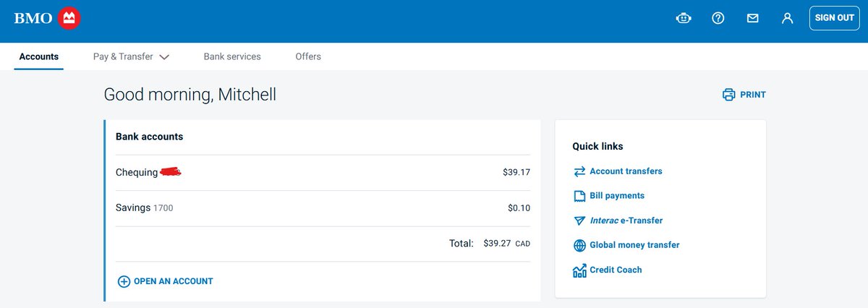Open the Offers tab
The height and width of the screenshot is (308, 868).
point(308,56)
